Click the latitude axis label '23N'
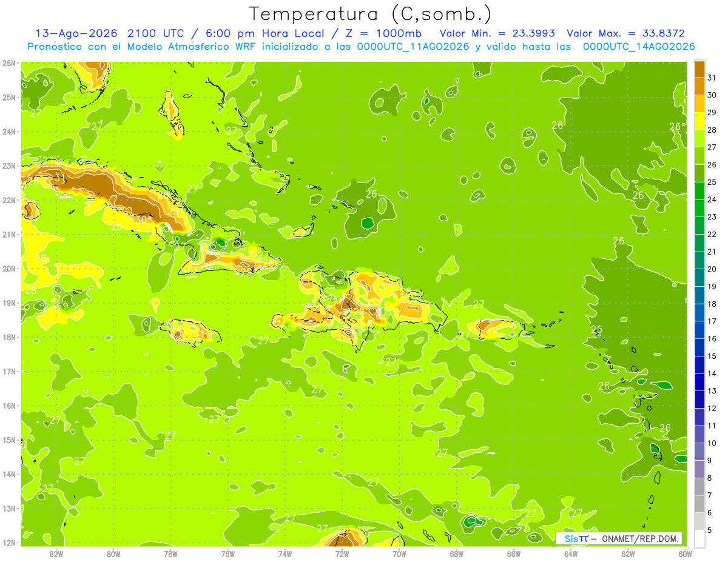Viewport: 728px width, 562px height. tap(8, 166)
